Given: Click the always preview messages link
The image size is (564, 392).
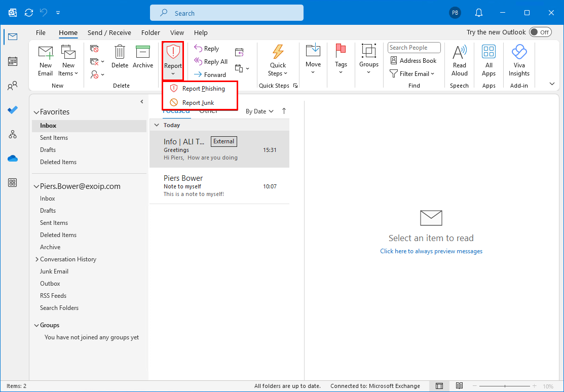Looking at the screenshot, I should 431,251.
